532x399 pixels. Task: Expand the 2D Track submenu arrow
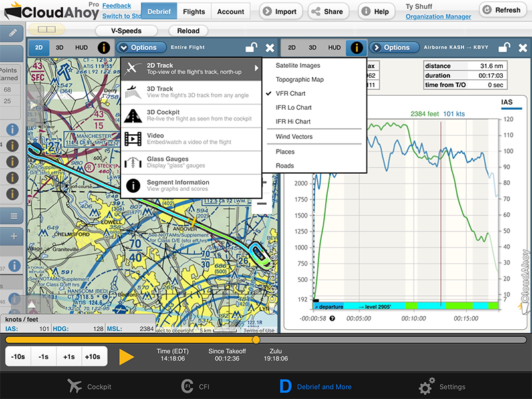[257, 68]
